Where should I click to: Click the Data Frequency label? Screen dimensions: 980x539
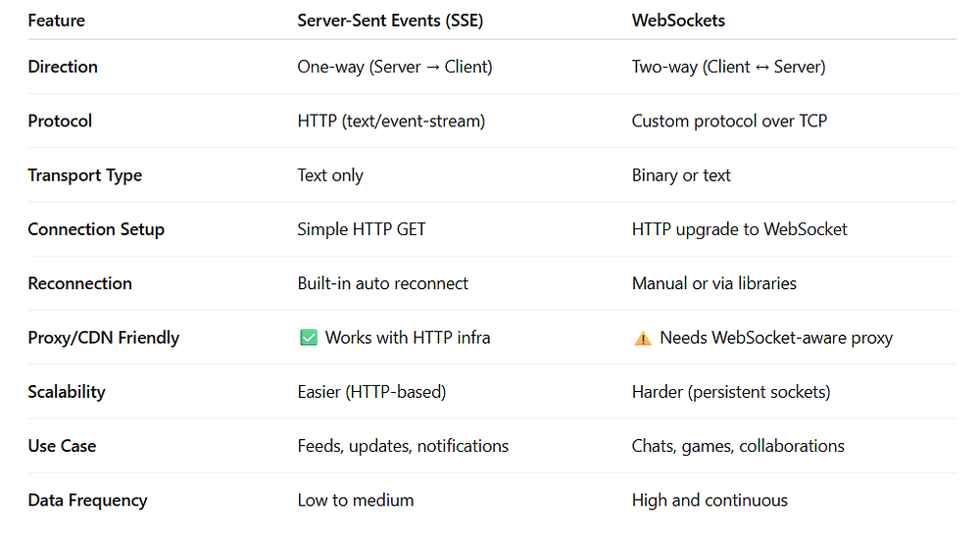87,500
